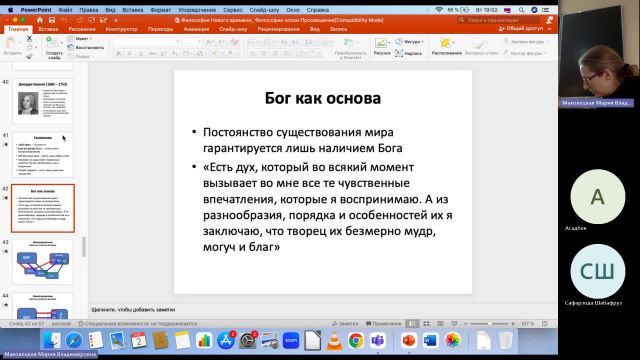
Task: Click the Spotlight search magnifier in menu bar
Action: click(x=521, y=9)
